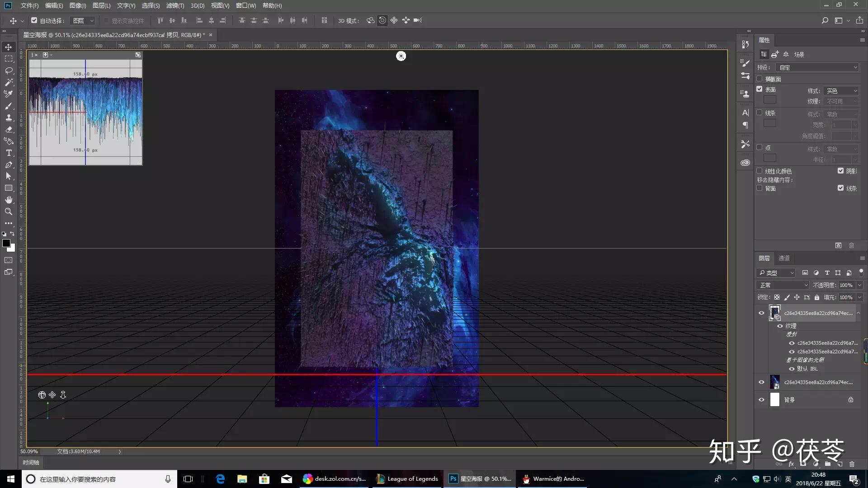This screenshot has height=488, width=868.
Task: Open the 预设 preset dropdown
Action: tap(817, 67)
